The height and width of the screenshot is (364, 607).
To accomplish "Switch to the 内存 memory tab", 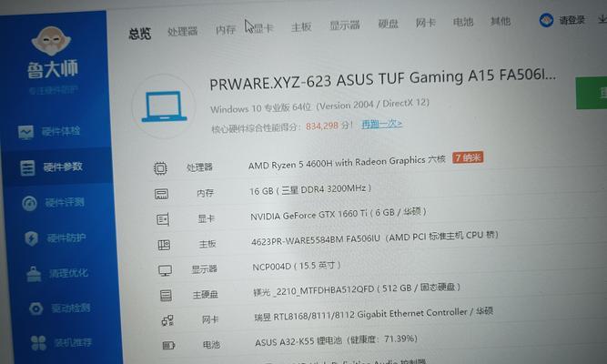I will coord(226,29).
